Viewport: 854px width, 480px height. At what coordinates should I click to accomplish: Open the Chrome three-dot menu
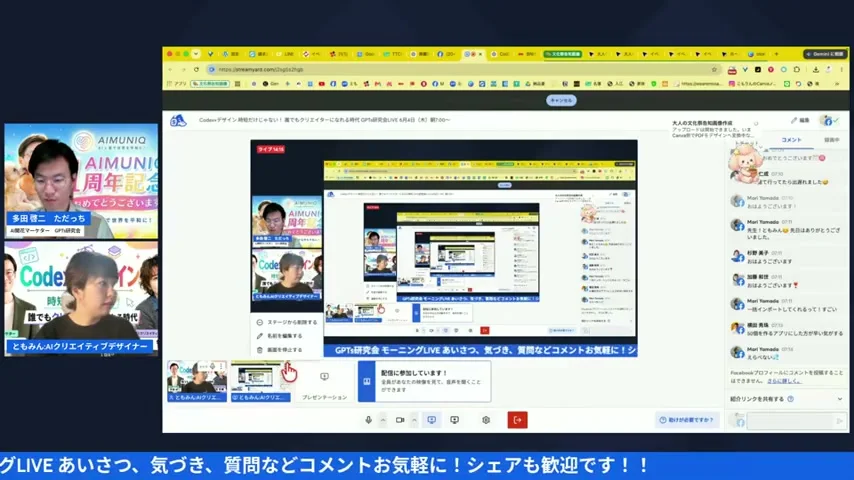(841, 70)
